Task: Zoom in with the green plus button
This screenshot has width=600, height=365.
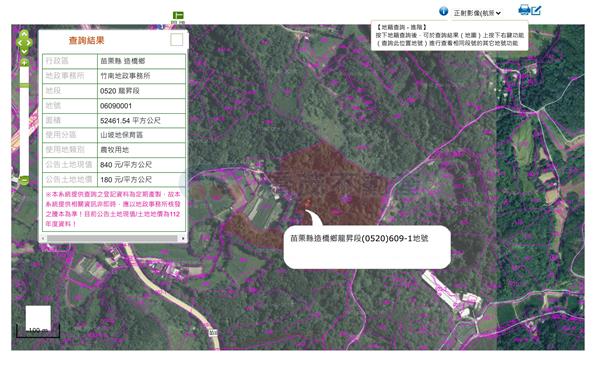Action: pos(24,62)
